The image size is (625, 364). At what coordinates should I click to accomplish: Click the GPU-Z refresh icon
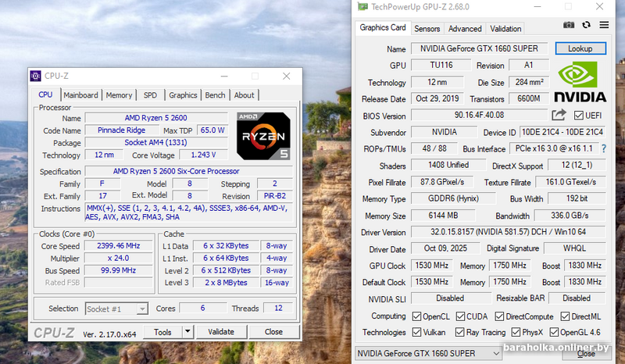[x=587, y=26]
